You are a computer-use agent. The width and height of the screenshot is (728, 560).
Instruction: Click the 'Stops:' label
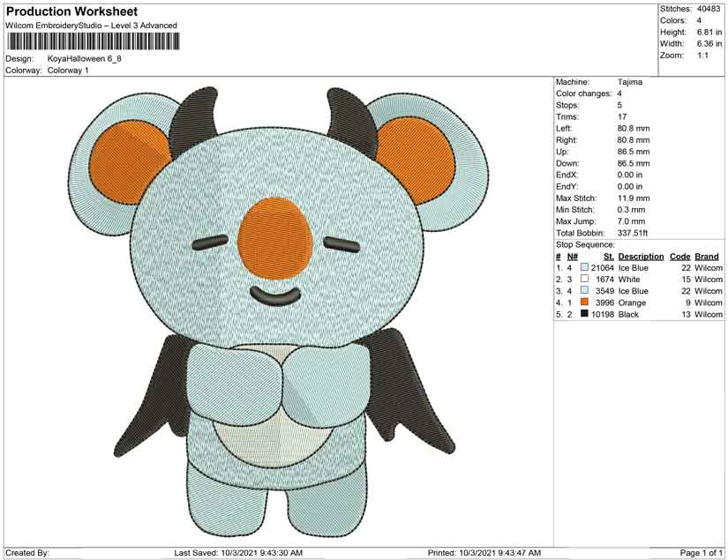click(567, 105)
